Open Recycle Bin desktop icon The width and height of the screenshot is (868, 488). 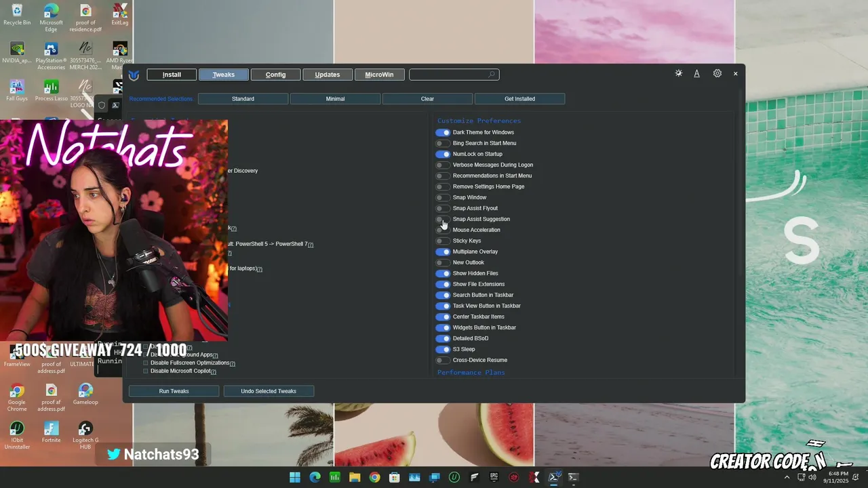coord(17,15)
